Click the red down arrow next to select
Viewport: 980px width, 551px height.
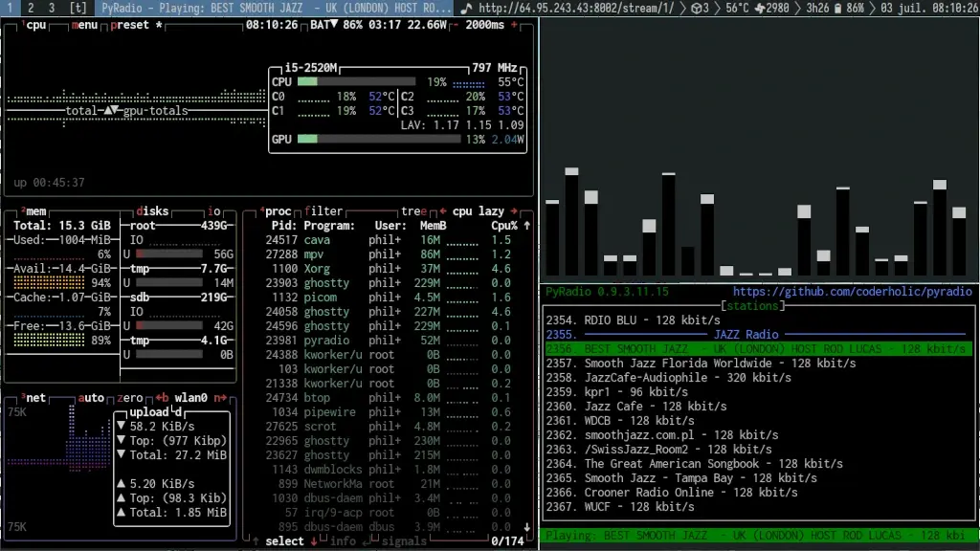pos(313,541)
